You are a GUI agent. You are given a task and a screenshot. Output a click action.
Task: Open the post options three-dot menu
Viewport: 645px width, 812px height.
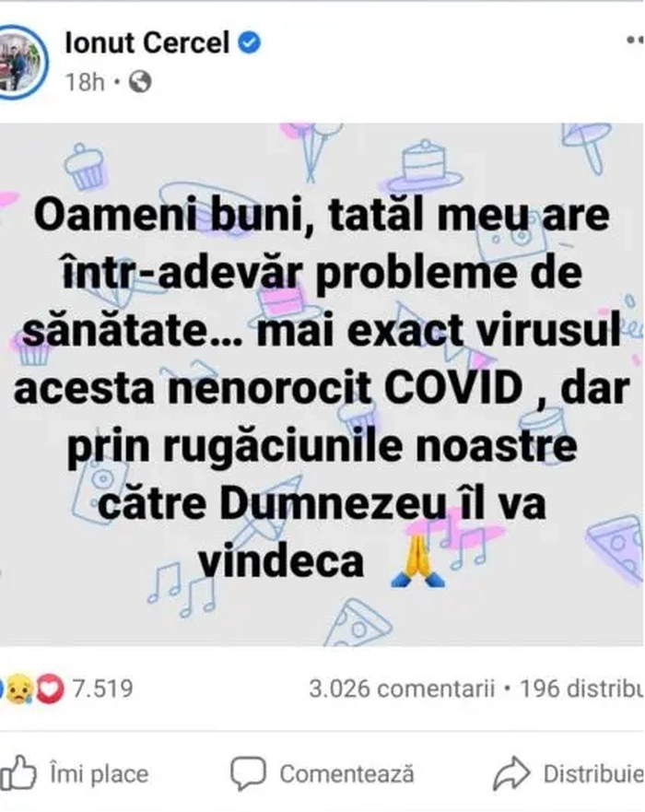pyautogui.click(x=635, y=40)
